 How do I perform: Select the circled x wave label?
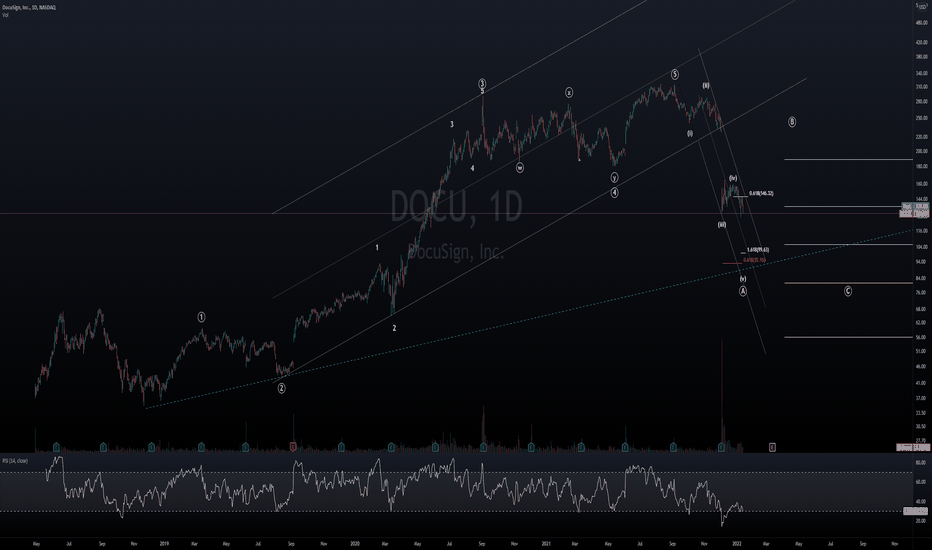[569, 92]
